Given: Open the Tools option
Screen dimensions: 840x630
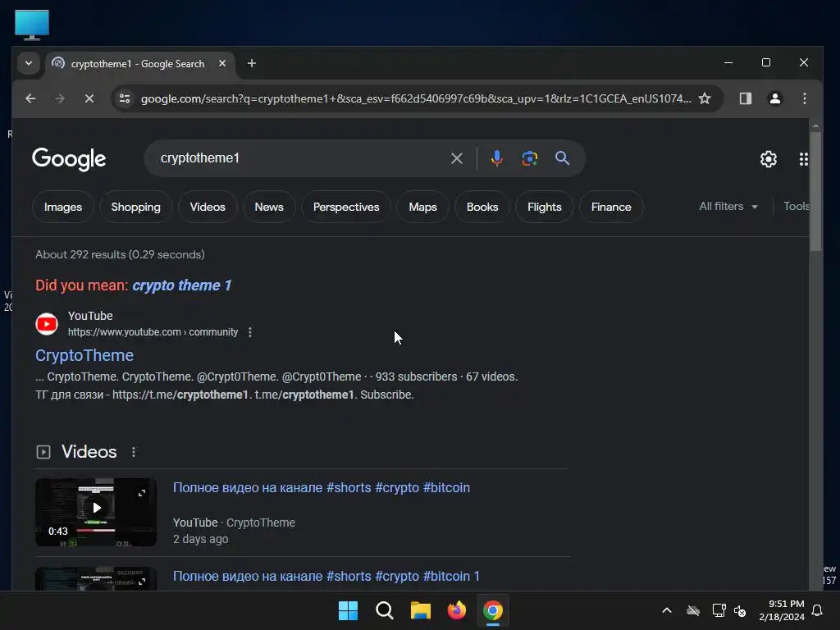Looking at the screenshot, I should click(x=796, y=206).
